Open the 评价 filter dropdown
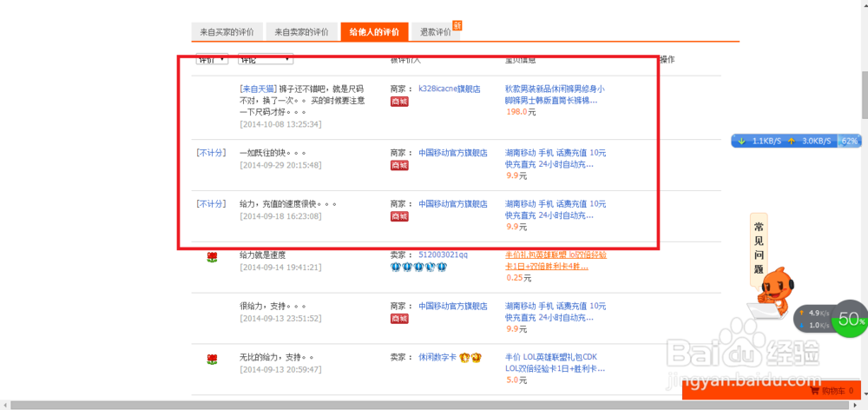This screenshot has height=410, width=868. point(212,59)
